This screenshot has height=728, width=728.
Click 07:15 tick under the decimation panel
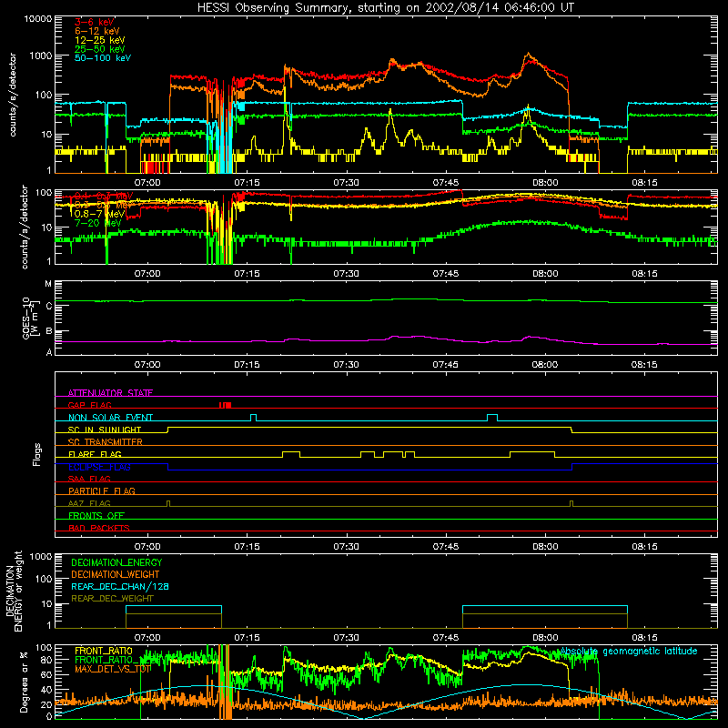(247, 638)
